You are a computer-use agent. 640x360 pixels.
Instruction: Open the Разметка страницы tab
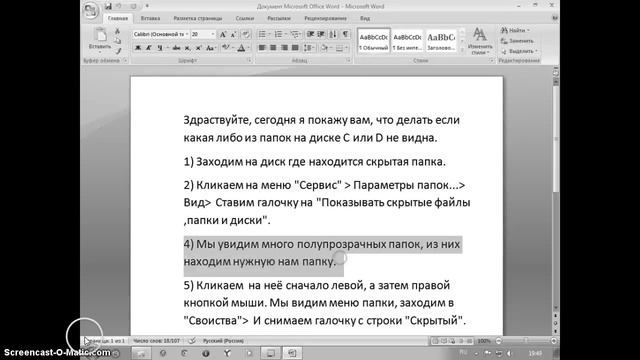pos(198,18)
